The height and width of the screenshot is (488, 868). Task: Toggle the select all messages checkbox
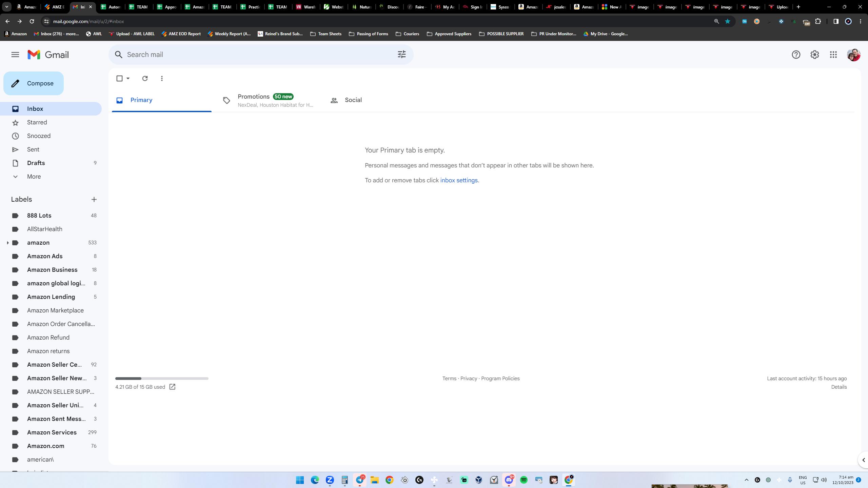119,78
